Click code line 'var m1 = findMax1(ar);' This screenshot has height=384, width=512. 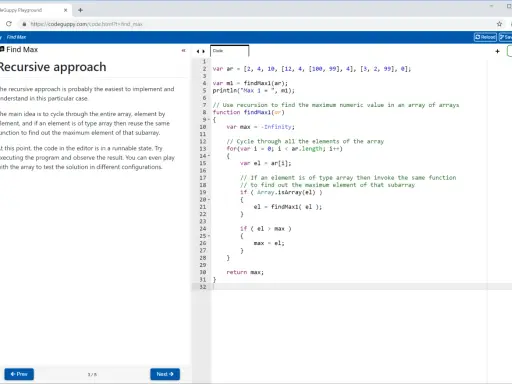[250, 83]
